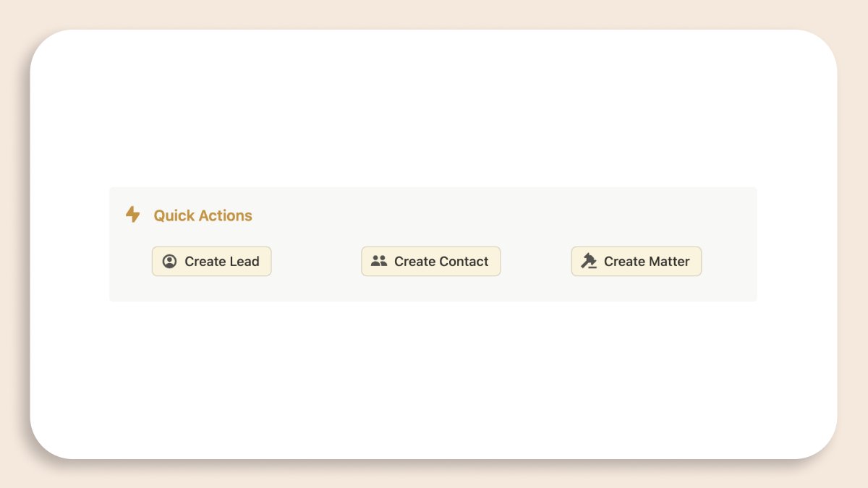Click the "Quick Actions" heading text
Viewport: 868px width, 488px height.
(x=203, y=215)
